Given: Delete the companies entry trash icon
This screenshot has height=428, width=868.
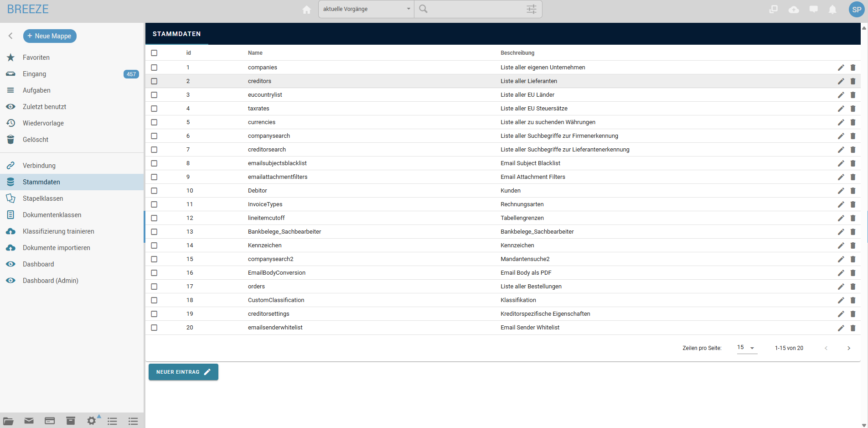Looking at the screenshot, I should 853,68.
